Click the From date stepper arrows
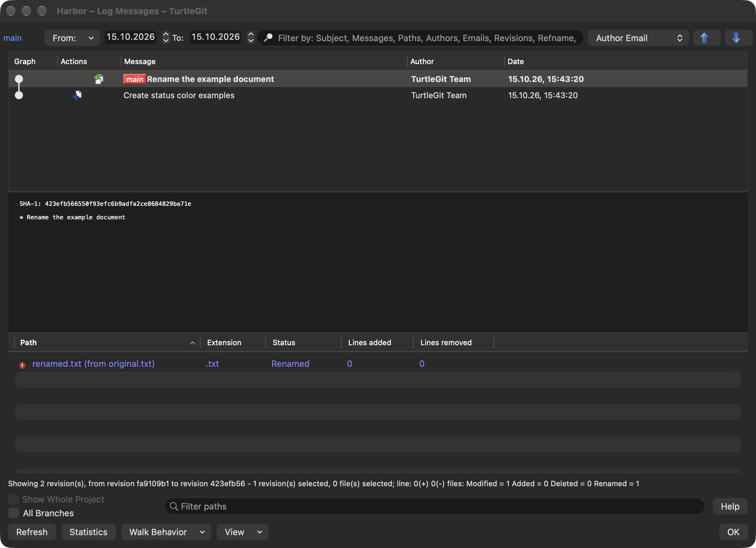This screenshot has height=548, width=756. 166,37
